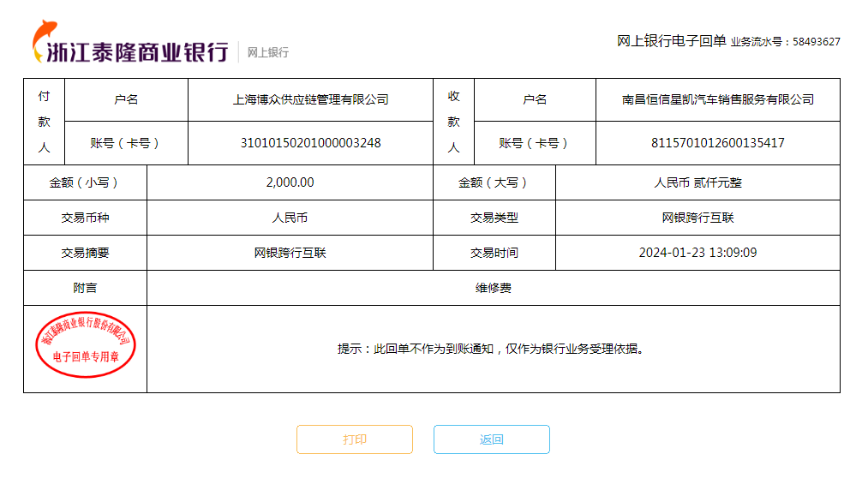Viewport: 868px width, 490px height.
Task: Click the 付款人 header cell
Action: point(45,122)
